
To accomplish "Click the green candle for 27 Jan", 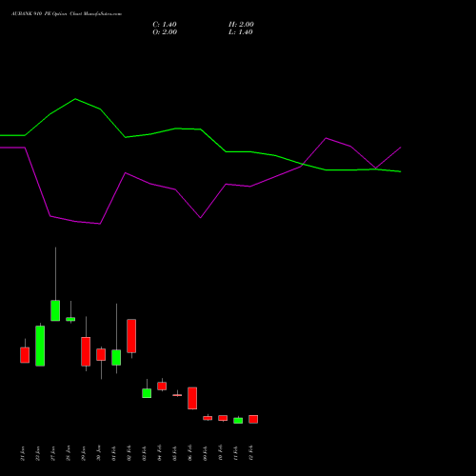I will pyautogui.click(x=55, y=310).
